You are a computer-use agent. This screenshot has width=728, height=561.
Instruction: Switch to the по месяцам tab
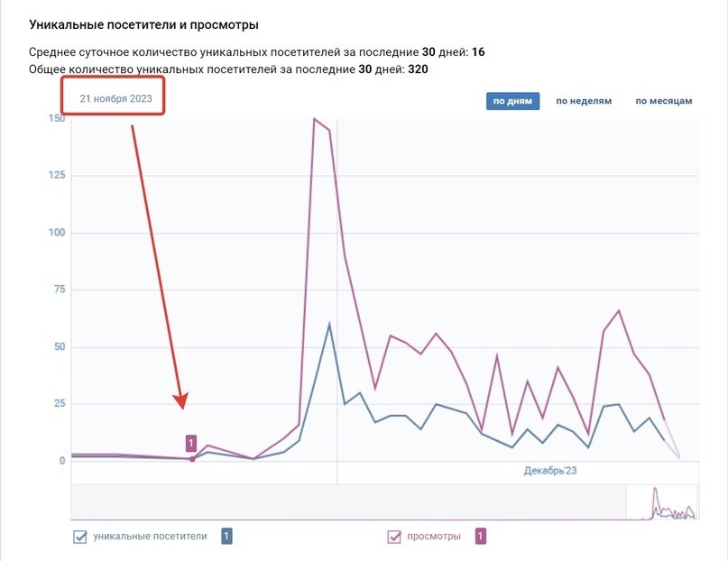[x=662, y=101]
